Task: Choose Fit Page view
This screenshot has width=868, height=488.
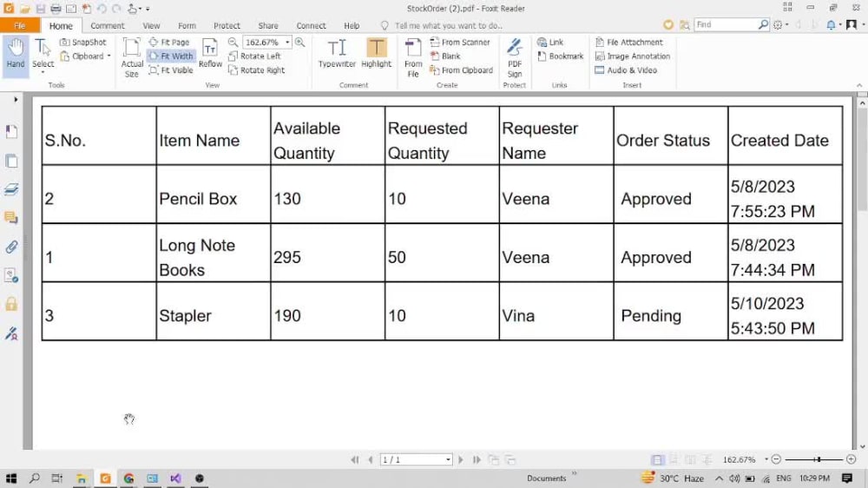Action: [x=169, y=42]
